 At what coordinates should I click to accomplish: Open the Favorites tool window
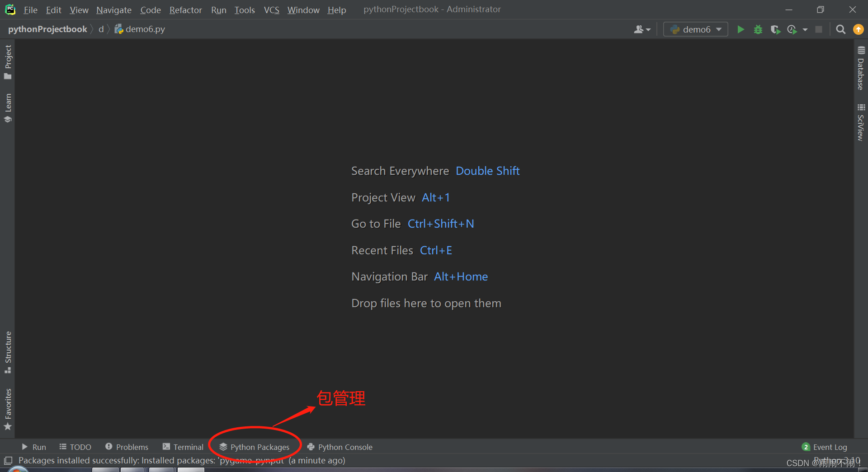click(8, 409)
